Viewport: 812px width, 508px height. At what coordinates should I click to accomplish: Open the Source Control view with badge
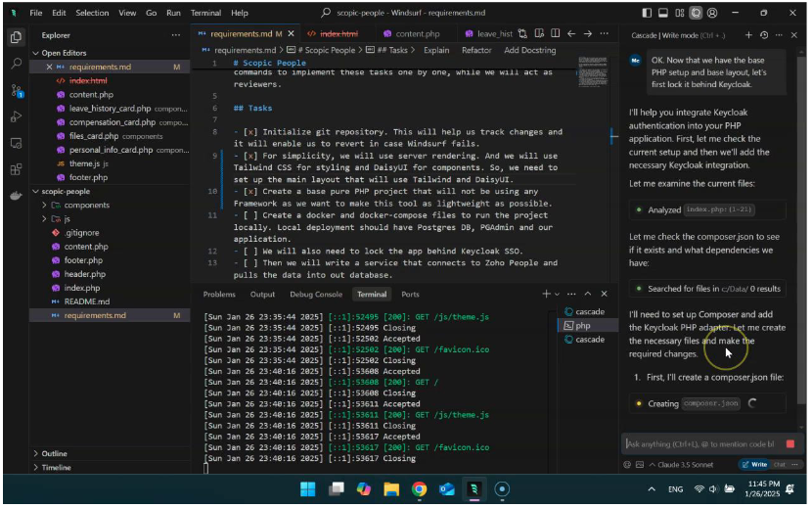[x=17, y=91]
